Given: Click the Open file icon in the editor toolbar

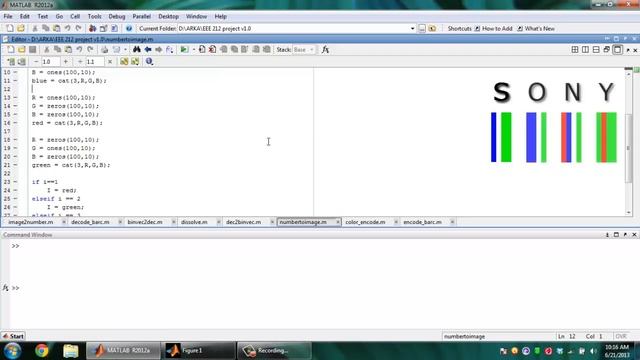Looking at the screenshot, I should [22, 49].
